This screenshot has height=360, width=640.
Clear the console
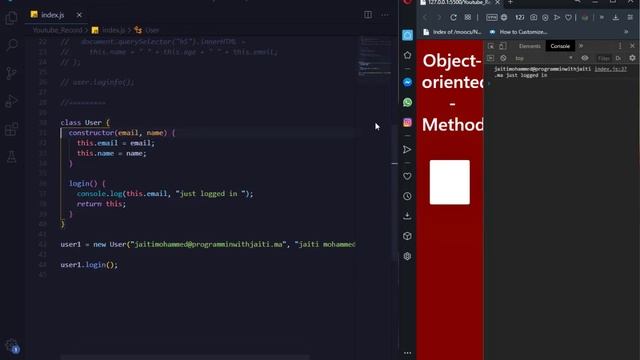click(503, 58)
